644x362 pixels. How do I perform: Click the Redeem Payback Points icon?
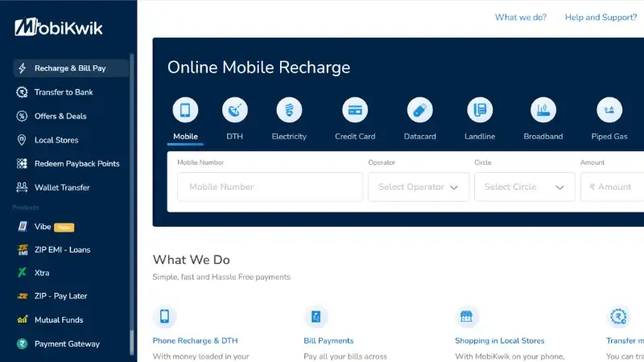pos(22,164)
